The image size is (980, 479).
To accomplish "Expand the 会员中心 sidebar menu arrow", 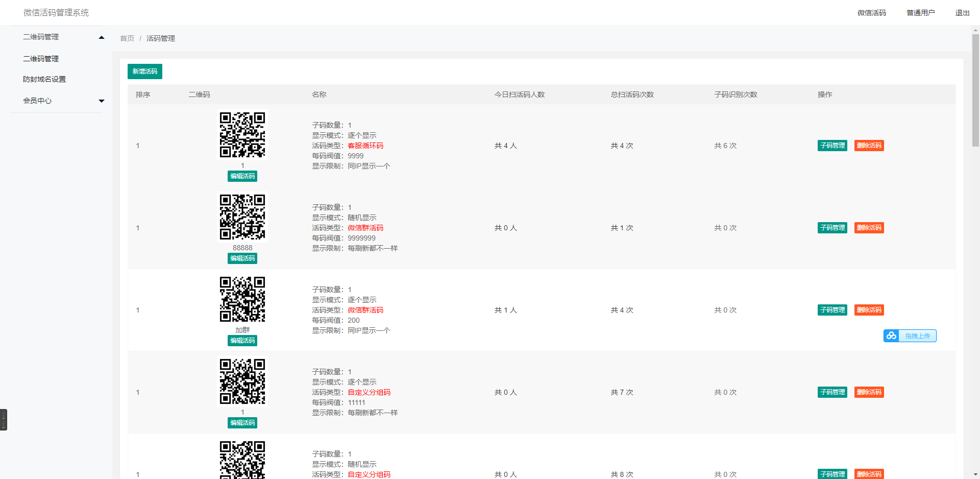I will [102, 101].
